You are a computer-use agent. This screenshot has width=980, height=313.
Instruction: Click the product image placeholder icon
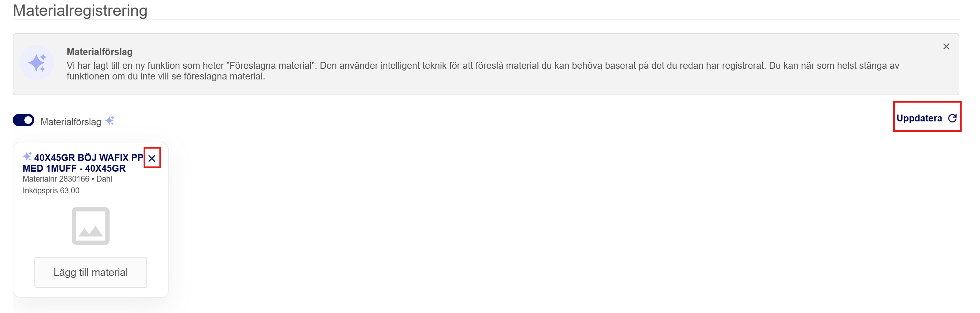91,226
